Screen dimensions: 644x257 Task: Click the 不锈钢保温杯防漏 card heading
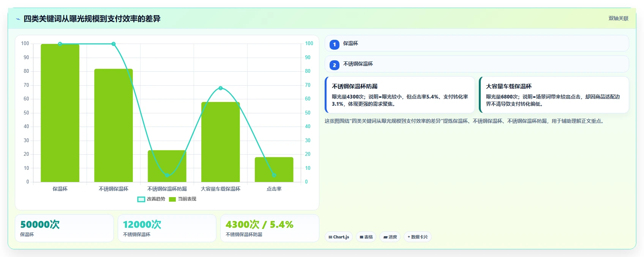click(x=355, y=86)
